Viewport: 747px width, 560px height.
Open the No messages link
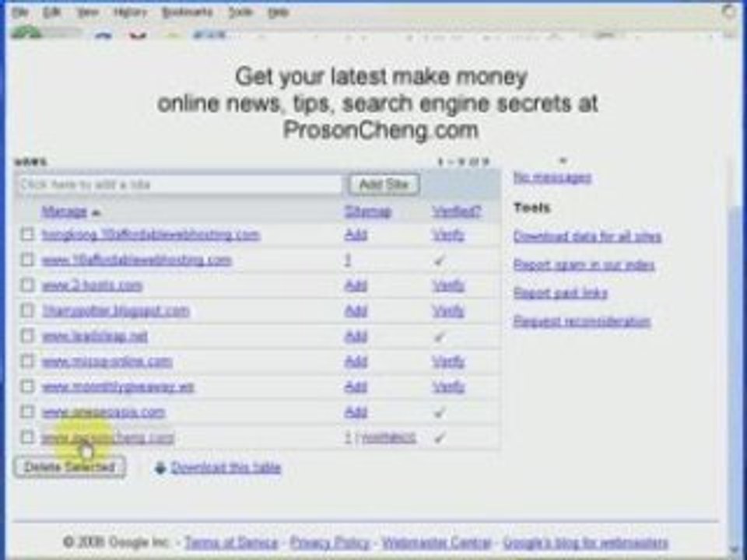pos(552,177)
